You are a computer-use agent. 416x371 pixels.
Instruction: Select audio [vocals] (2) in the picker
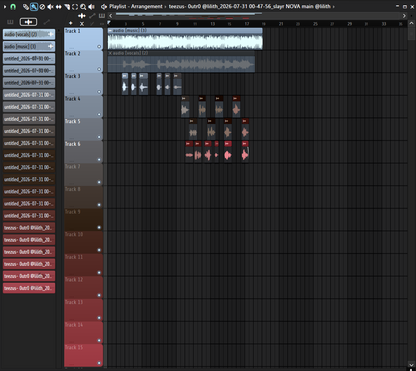29,34
